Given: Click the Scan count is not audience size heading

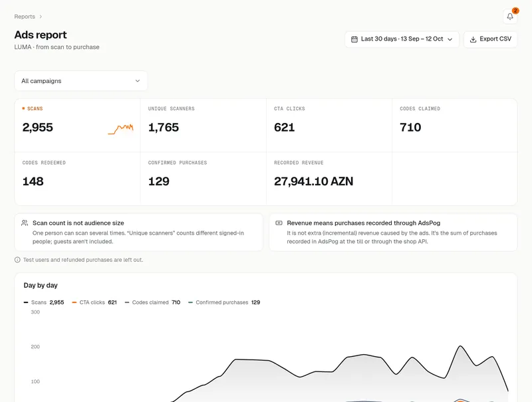Looking at the screenshot, I should 78,223.
